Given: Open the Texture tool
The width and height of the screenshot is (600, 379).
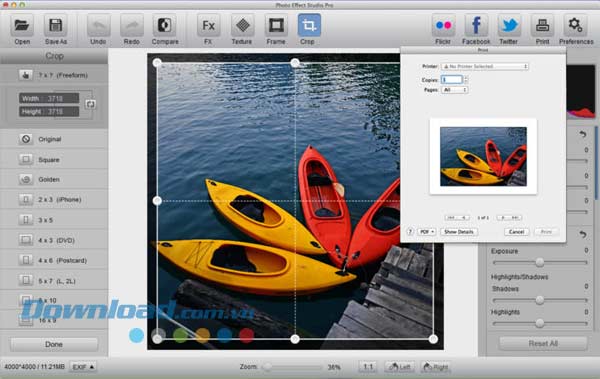Looking at the screenshot, I should (242, 26).
